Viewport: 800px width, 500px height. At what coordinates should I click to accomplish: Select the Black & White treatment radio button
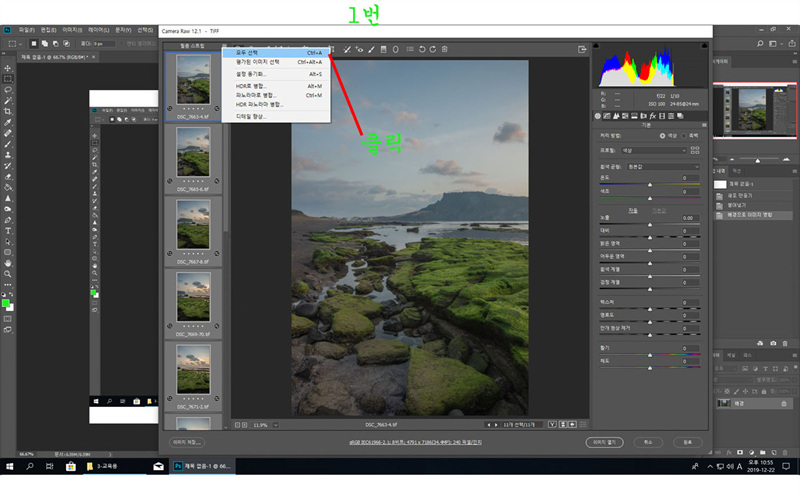(x=684, y=136)
